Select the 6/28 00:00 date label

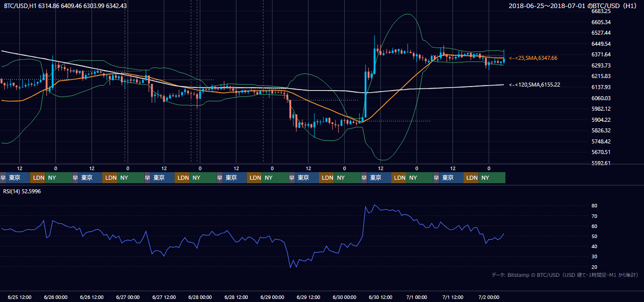pyautogui.click(x=201, y=297)
